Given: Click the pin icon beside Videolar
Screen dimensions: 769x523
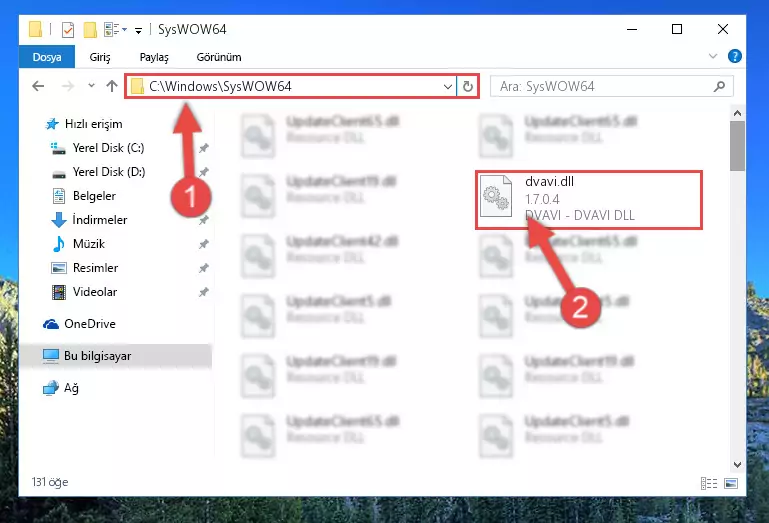Looking at the screenshot, I should (204, 292).
